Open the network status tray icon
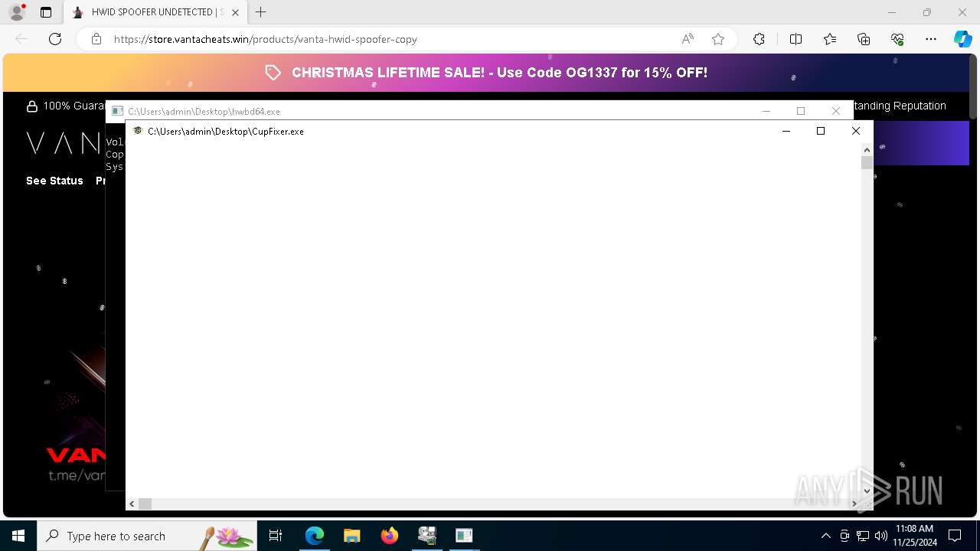Image resolution: width=980 pixels, height=551 pixels. [863, 536]
